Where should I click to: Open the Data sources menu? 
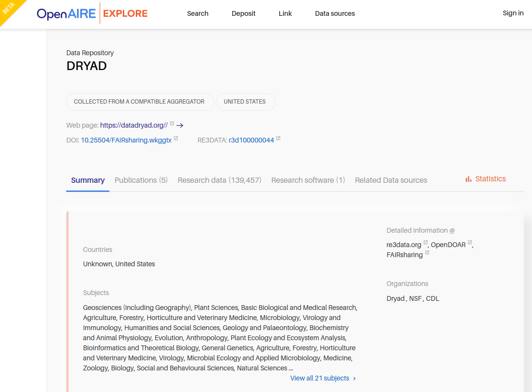pos(335,13)
